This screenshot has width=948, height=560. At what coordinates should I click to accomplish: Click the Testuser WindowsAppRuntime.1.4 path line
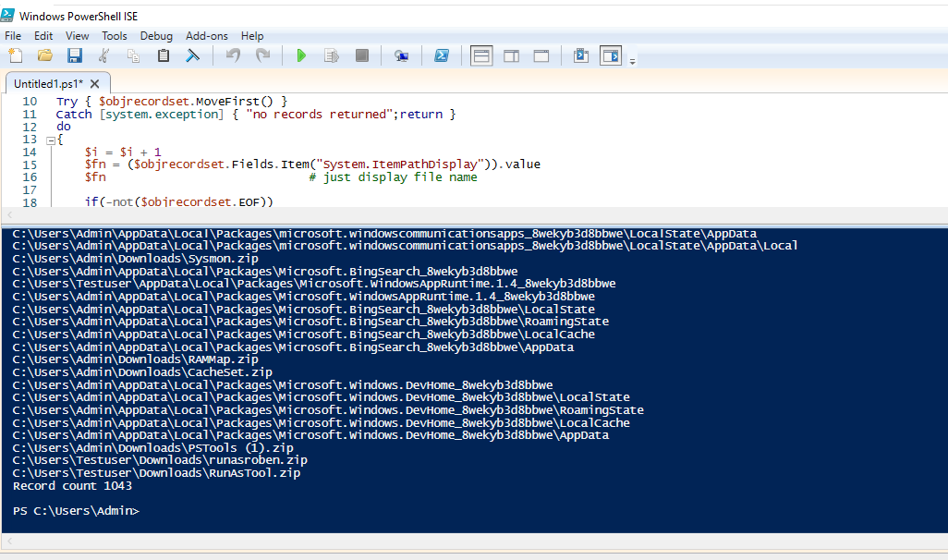click(x=314, y=284)
